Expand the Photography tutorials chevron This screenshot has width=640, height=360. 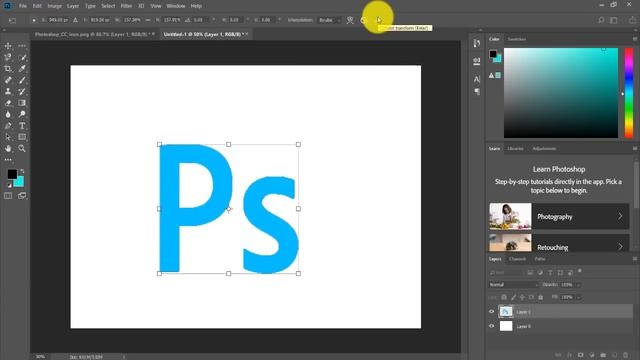(x=620, y=216)
